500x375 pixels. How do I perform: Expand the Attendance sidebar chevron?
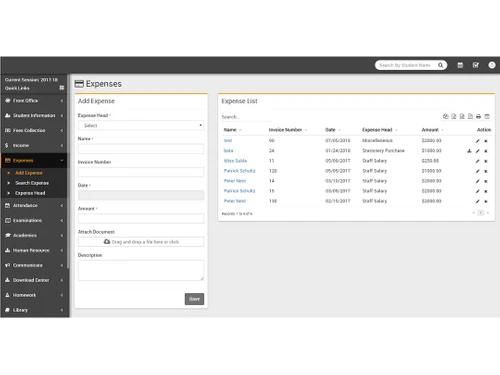point(62,205)
